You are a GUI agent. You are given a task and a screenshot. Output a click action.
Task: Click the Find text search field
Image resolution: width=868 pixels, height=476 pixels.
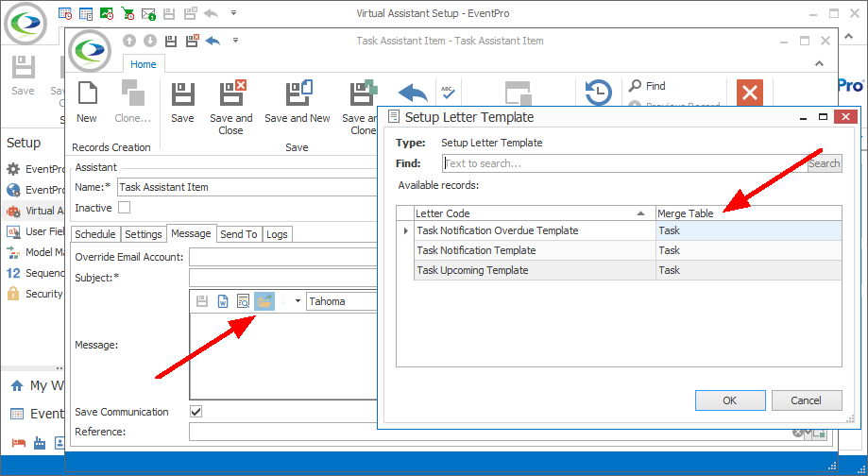pyautogui.click(x=625, y=163)
